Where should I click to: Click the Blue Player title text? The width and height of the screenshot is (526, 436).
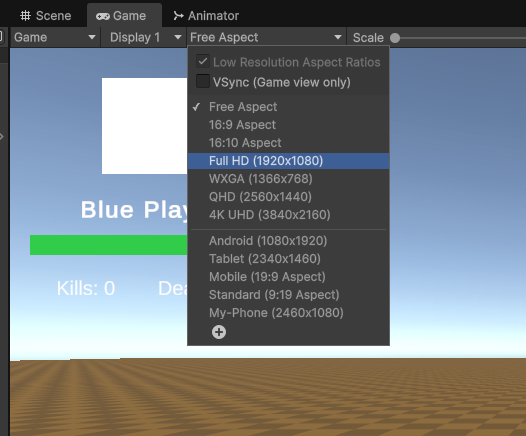(134, 210)
